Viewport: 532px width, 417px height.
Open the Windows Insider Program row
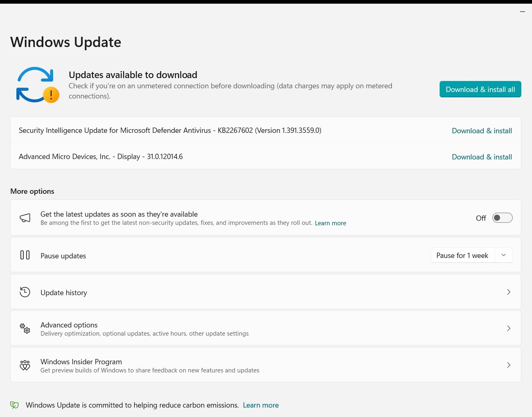pyautogui.click(x=266, y=365)
